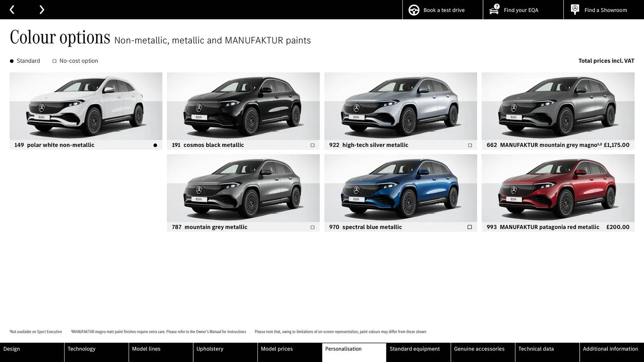The width and height of the screenshot is (644, 362).
Task: Click the Standard filled-dot legend marker
Action: tap(11, 61)
